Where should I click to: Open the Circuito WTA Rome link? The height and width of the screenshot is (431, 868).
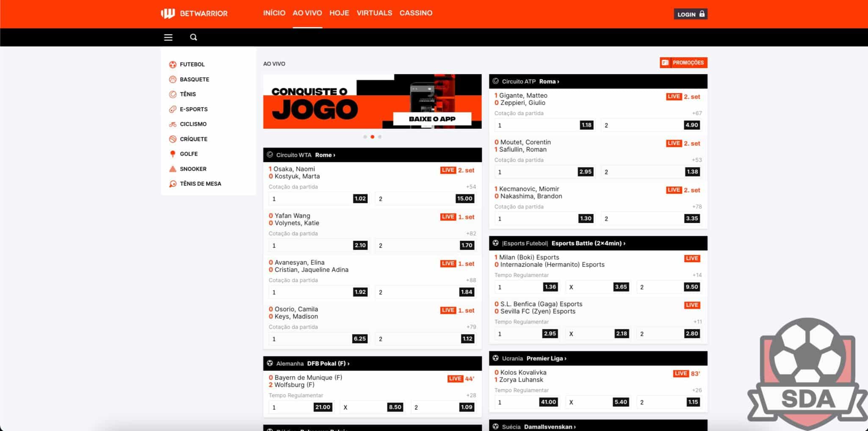(325, 155)
